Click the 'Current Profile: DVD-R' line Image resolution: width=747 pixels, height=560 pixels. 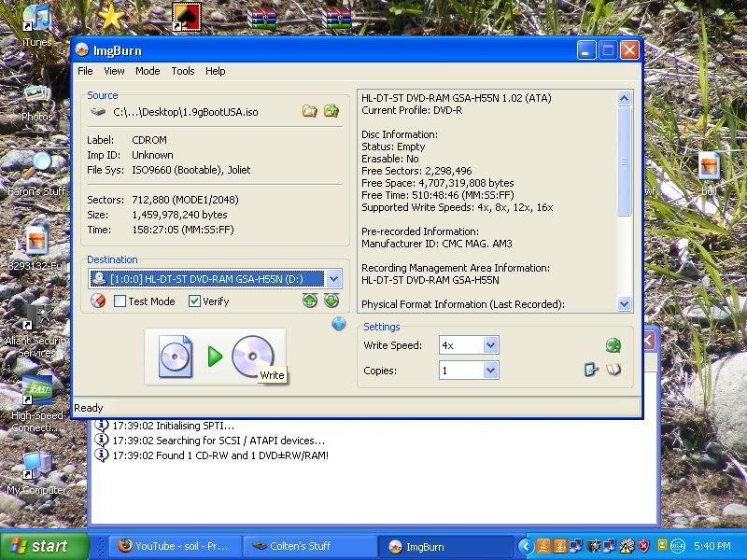tap(412, 110)
